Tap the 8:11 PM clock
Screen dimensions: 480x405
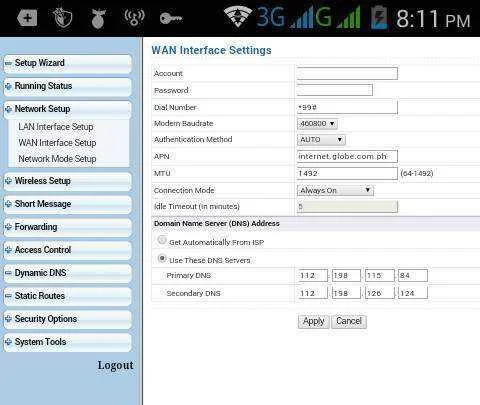point(433,19)
